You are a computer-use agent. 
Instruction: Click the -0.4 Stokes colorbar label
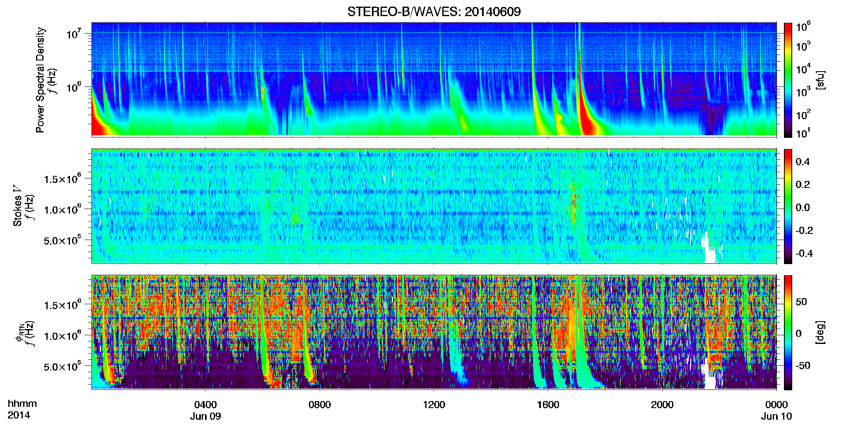804,253
